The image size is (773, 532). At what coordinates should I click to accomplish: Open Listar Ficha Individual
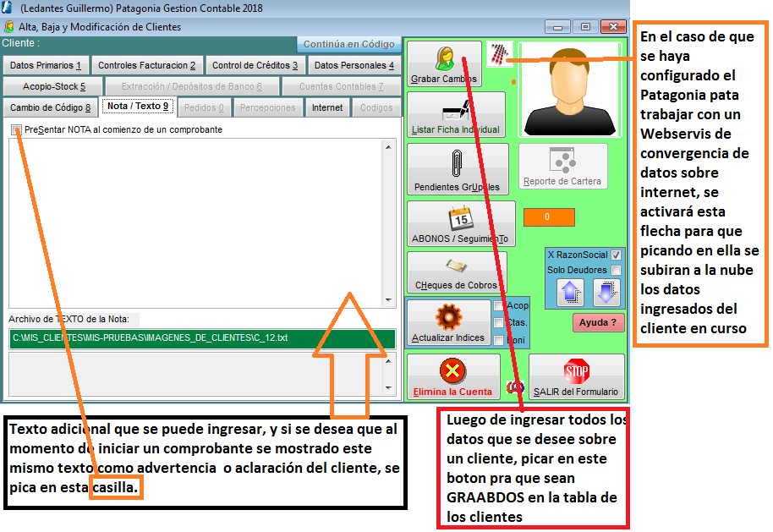click(x=456, y=115)
